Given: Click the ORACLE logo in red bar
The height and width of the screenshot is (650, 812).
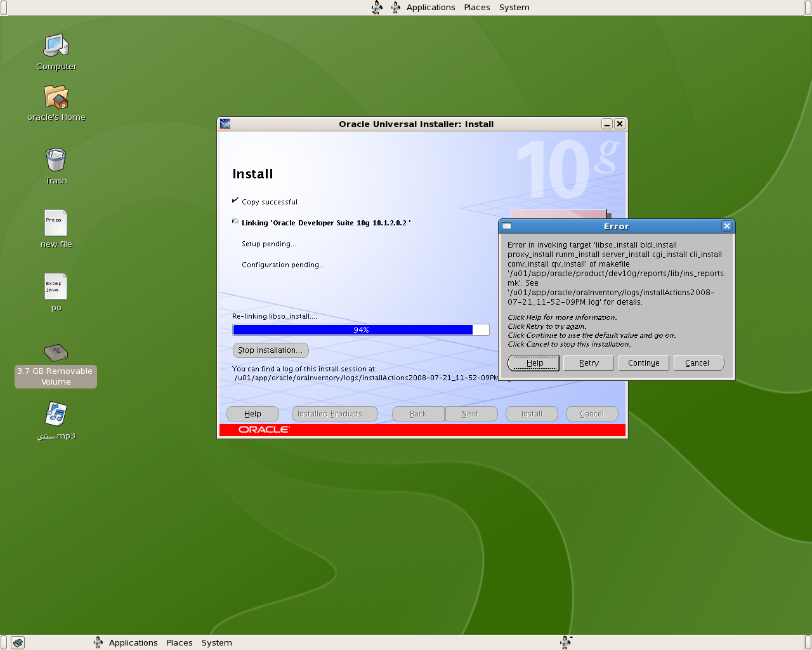Looking at the screenshot, I should point(264,430).
